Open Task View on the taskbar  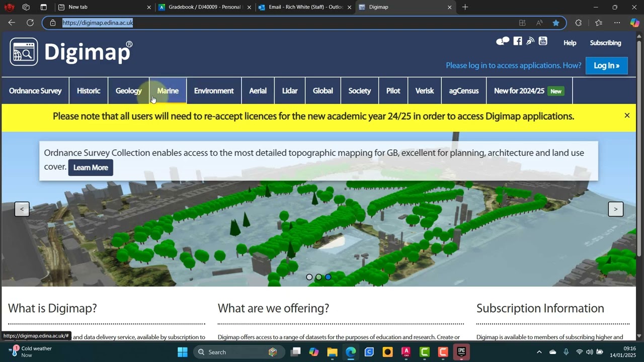(295, 352)
